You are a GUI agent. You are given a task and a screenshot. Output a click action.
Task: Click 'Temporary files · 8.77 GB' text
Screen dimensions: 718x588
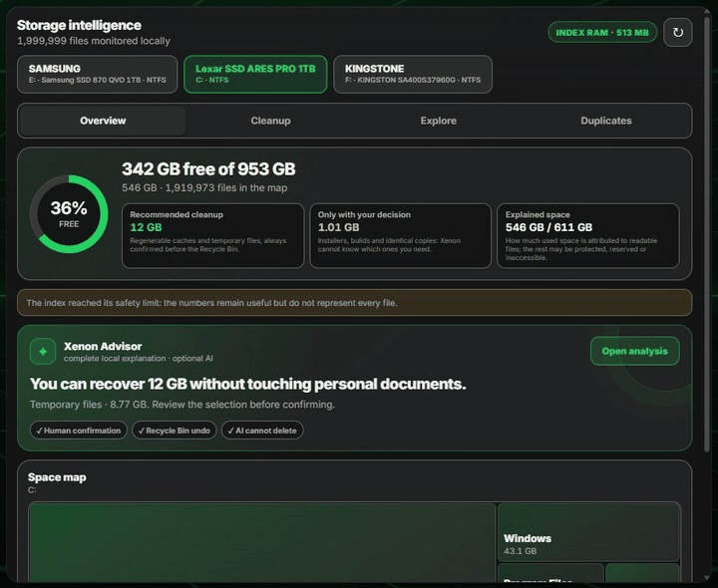click(182, 405)
